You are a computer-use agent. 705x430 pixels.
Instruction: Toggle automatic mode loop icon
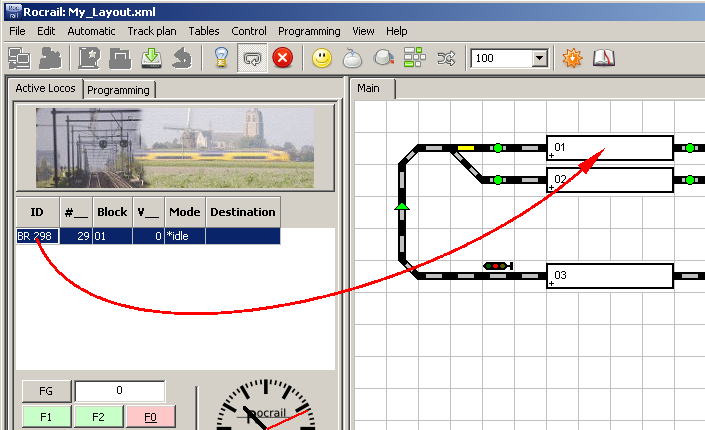pos(252,58)
